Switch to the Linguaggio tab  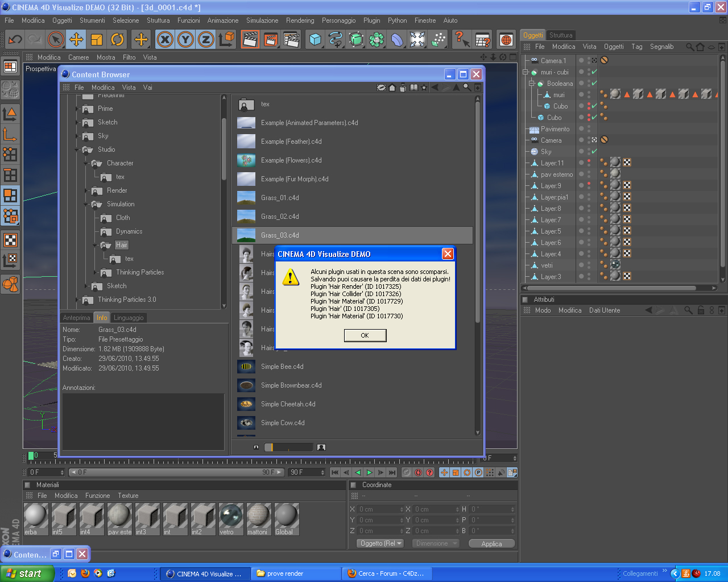point(129,318)
